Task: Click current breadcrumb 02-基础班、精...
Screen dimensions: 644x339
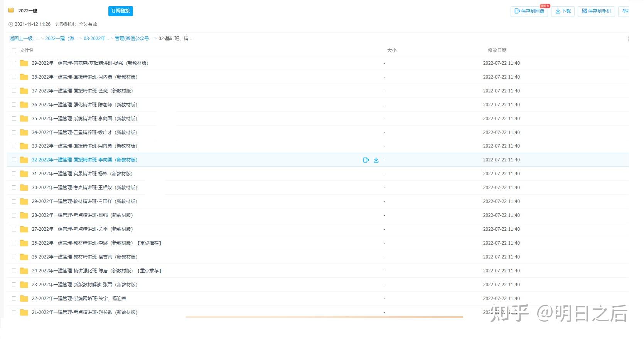Action: pyautogui.click(x=175, y=39)
